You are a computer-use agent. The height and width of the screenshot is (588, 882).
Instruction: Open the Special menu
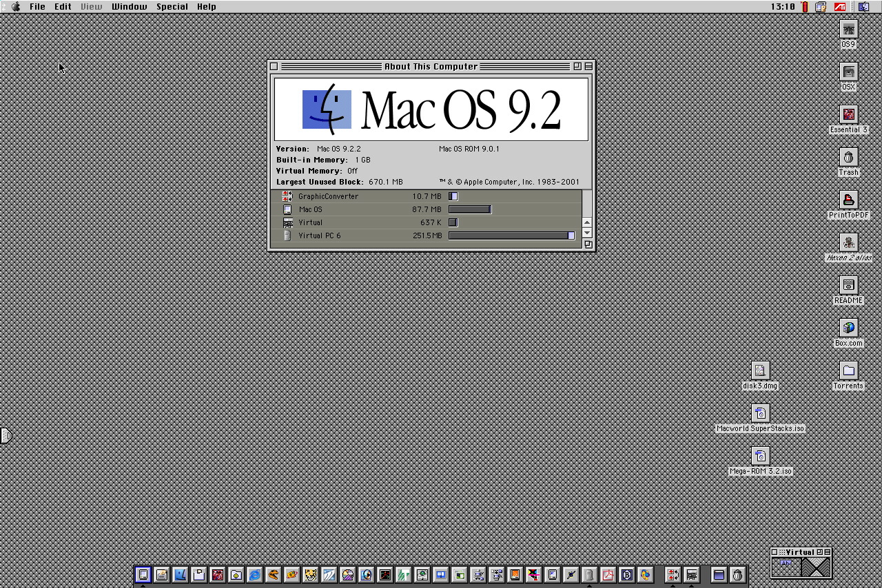172,7
